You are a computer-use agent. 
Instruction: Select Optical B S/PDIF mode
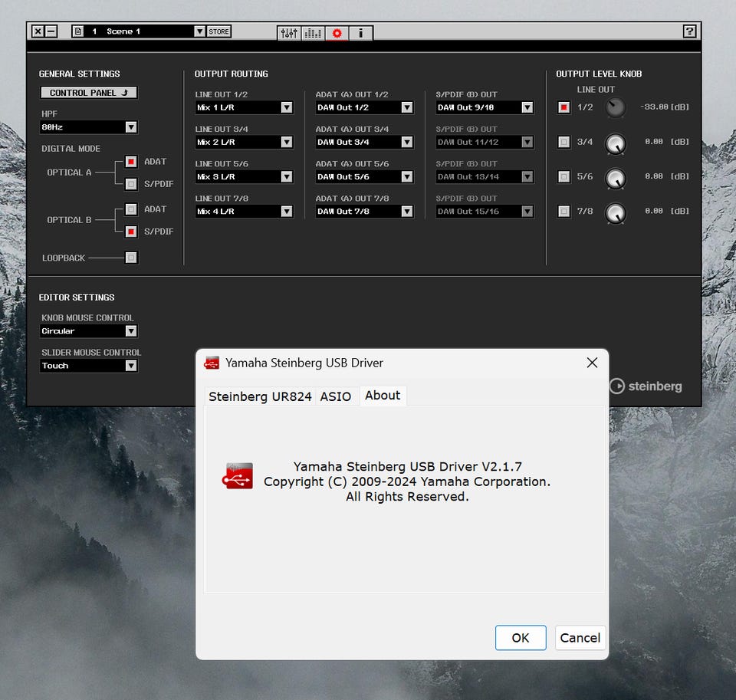[x=131, y=232]
